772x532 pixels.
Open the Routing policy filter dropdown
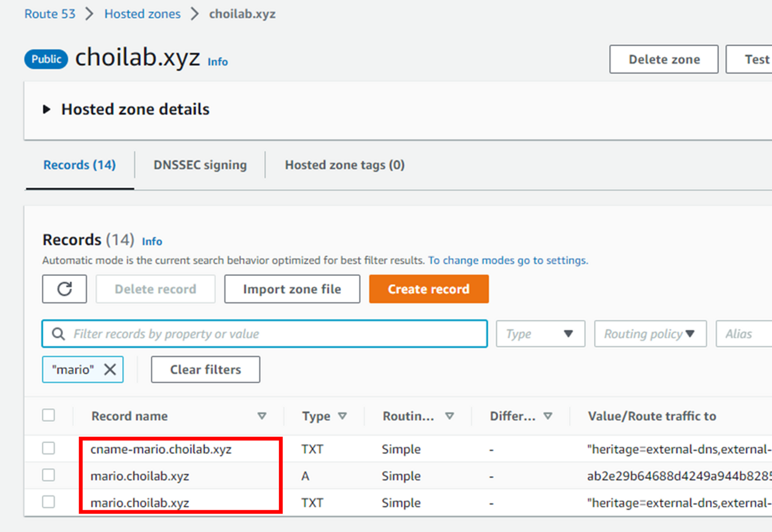coord(650,334)
